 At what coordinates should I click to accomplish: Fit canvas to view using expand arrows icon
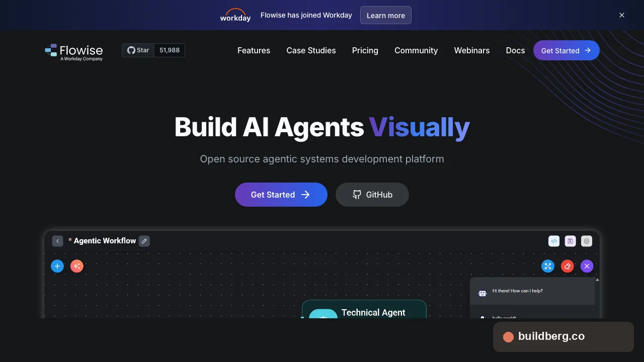(547, 266)
